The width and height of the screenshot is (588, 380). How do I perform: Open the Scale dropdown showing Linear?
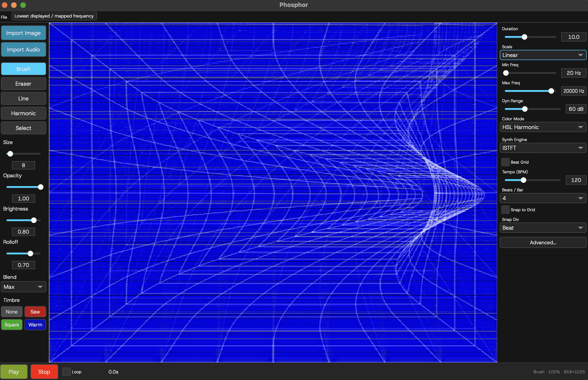click(x=543, y=55)
